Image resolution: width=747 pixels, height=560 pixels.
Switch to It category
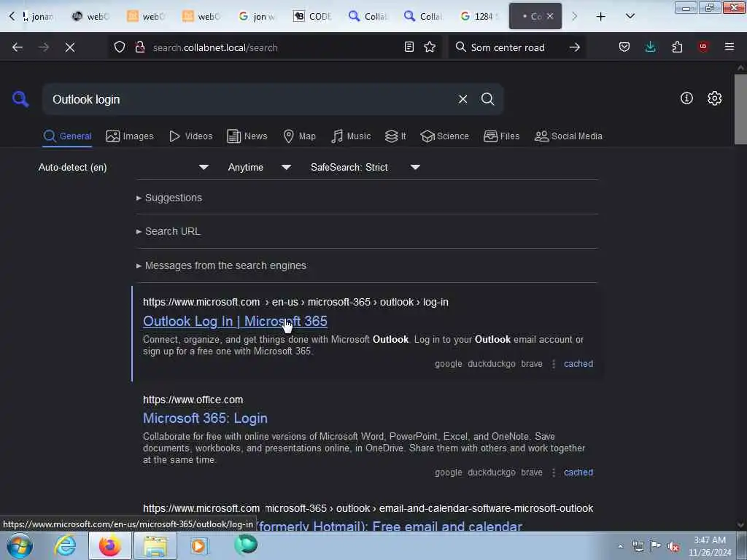395,136
